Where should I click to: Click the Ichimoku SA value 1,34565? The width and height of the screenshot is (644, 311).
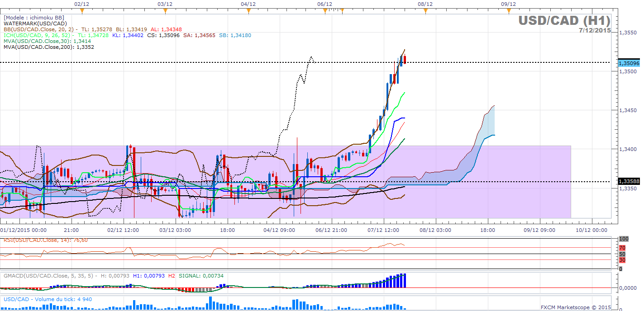coord(205,35)
